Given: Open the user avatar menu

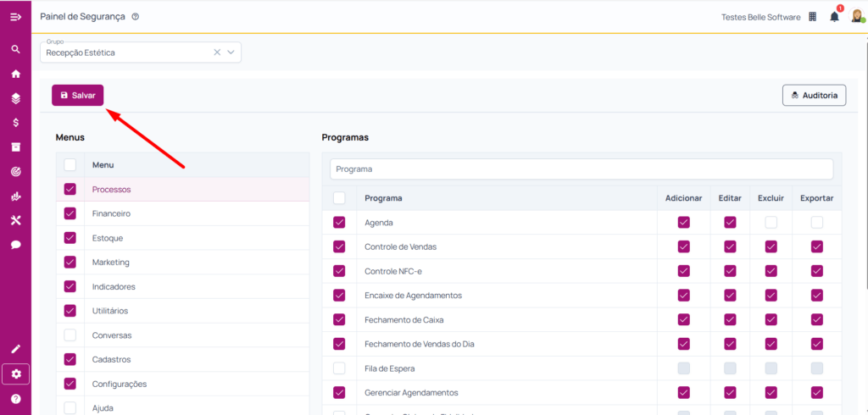Looking at the screenshot, I should click(x=857, y=17).
